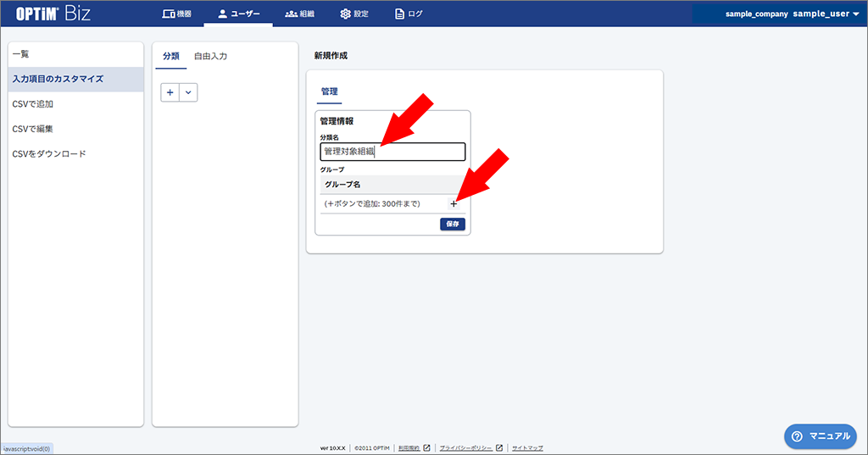Viewport: 868px width, 455px height.
Task: Open the 組織 organization menu
Action: coord(300,14)
